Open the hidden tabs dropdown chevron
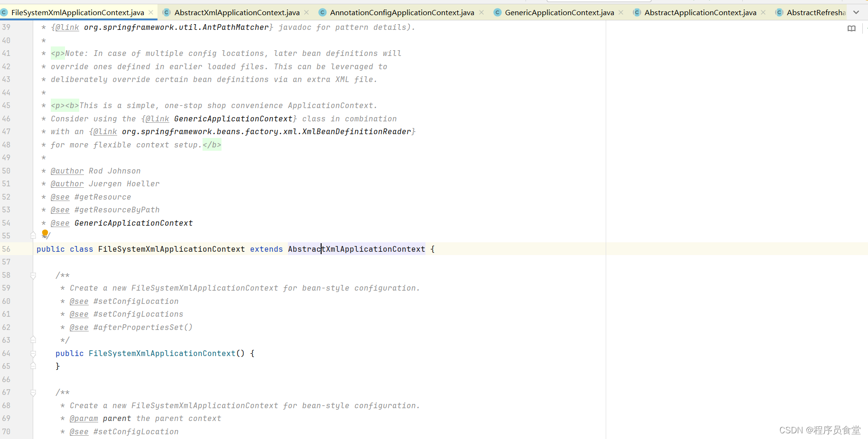Viewport: 868px width, 439px height. click(x=857, y=12)
